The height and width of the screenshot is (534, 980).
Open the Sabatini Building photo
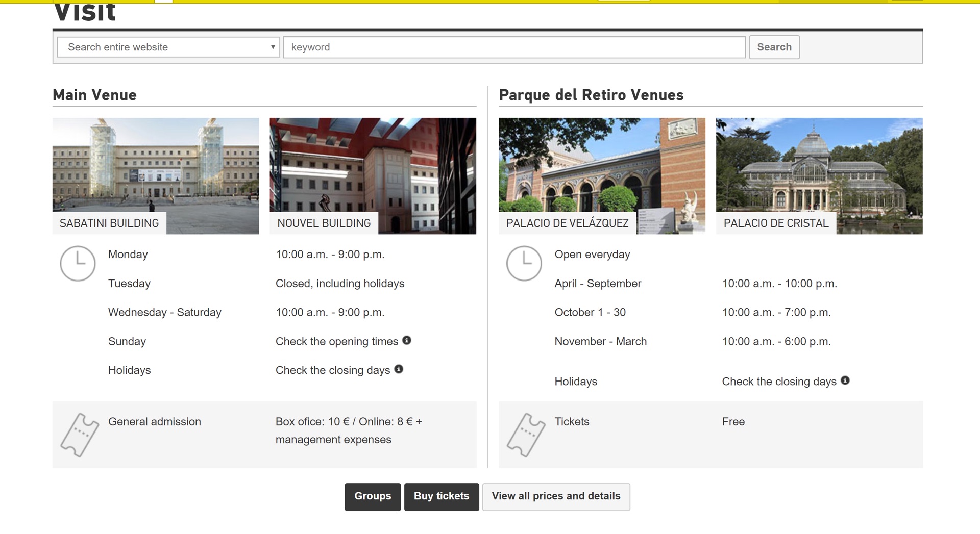point(156,176)
